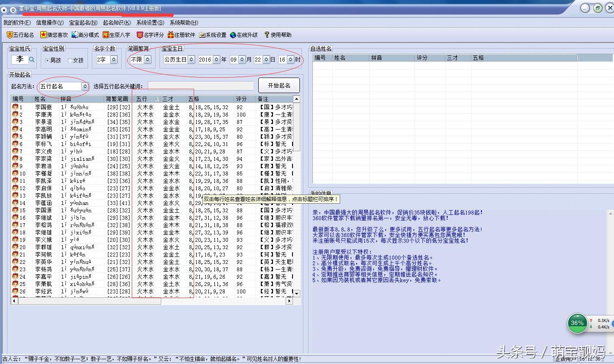This screenshot has height=364, width=614.
Task: Open the 注册软件 gift icon
Action: (171, 35)
